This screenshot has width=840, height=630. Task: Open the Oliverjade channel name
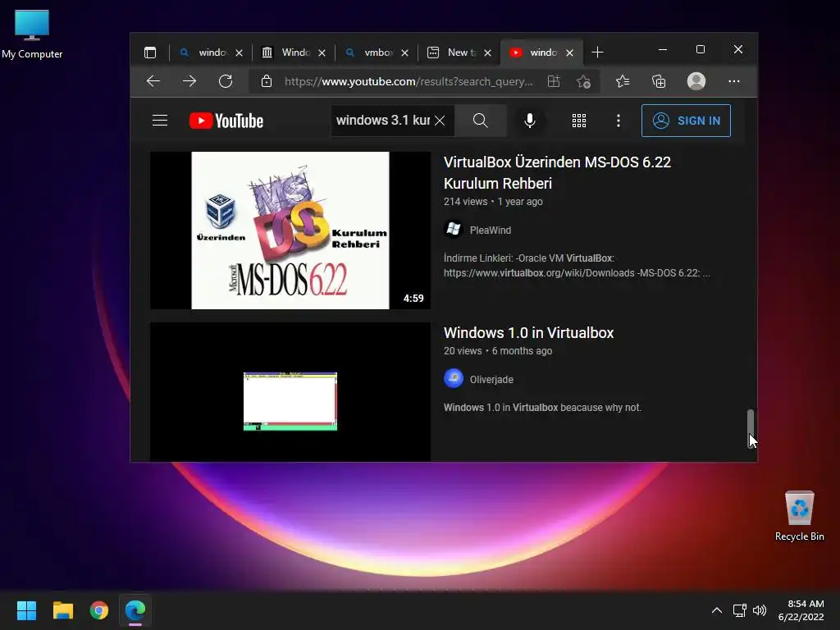pyautogui.click(x=491, y=380)
